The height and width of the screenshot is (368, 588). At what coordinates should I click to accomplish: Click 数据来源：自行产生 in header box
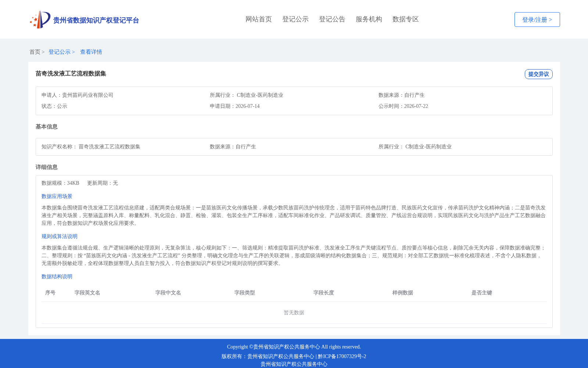pyautogui.click(x=402, y=95)
